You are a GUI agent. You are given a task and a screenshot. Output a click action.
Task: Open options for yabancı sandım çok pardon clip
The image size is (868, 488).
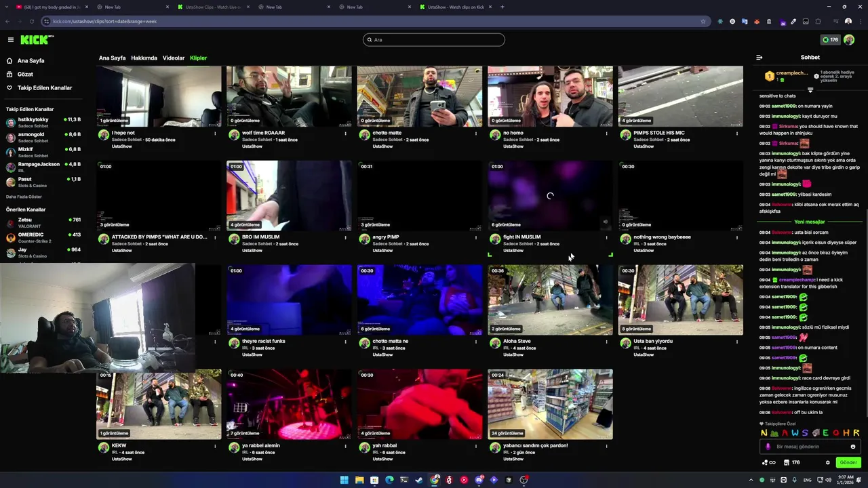click(606, 446)
